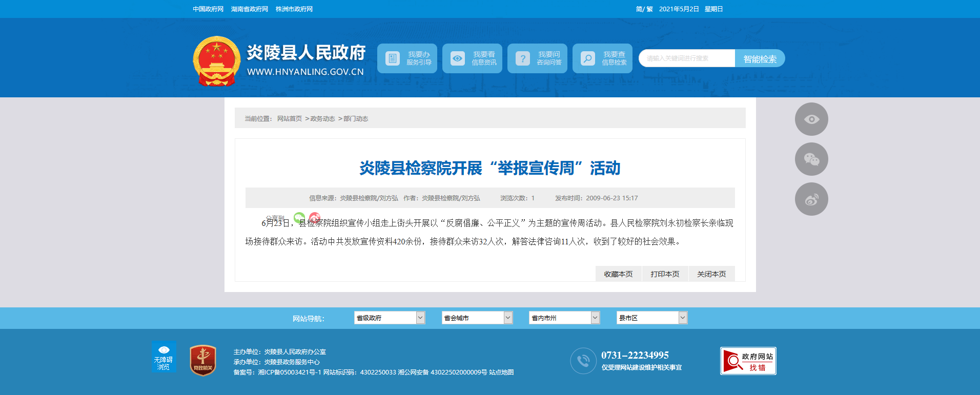Toggle the 无障碍浏览 accessibility mode
The height and width of the screenshot is (395, 980).
coord(164,357)
